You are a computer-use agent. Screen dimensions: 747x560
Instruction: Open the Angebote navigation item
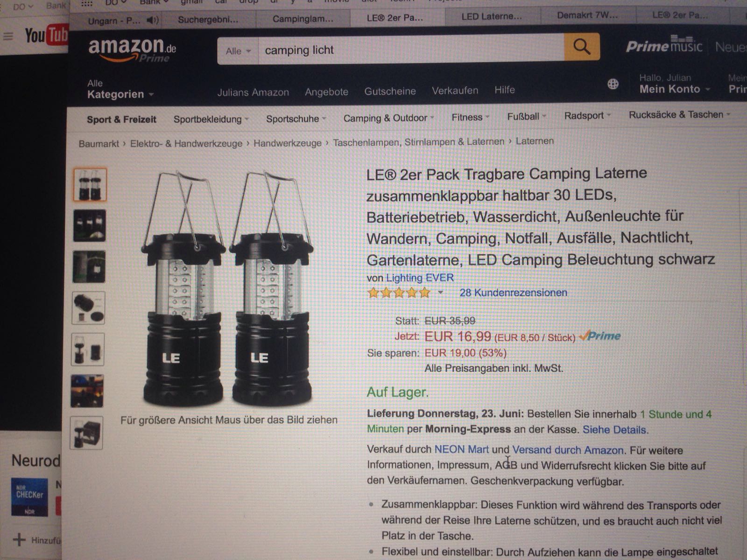coord(326,92)
